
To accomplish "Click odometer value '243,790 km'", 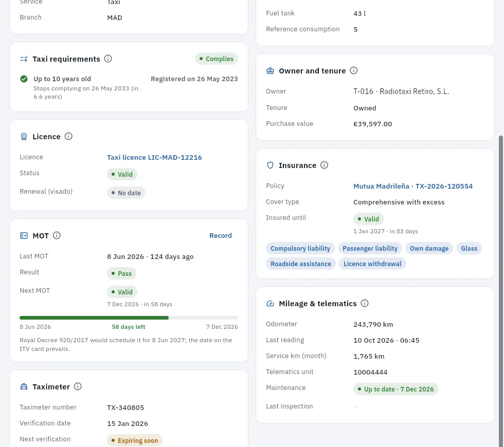I will 373,324.
